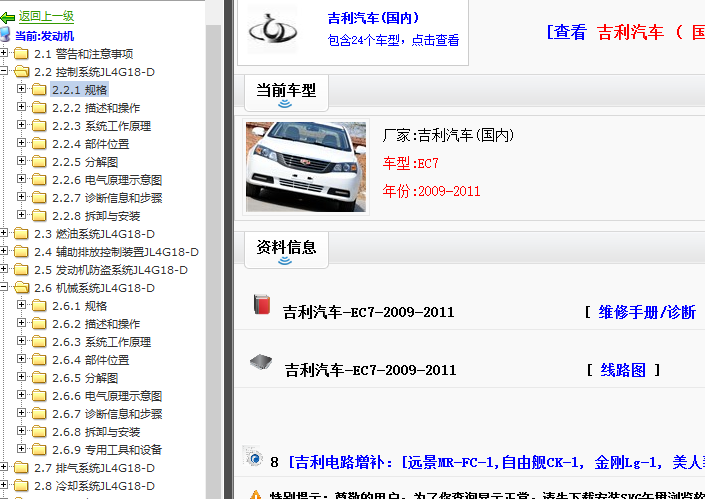705x499 pixels.
Task: Collapse 2.6 机械系统JL4G18-D node
Action: pos(4,287)
